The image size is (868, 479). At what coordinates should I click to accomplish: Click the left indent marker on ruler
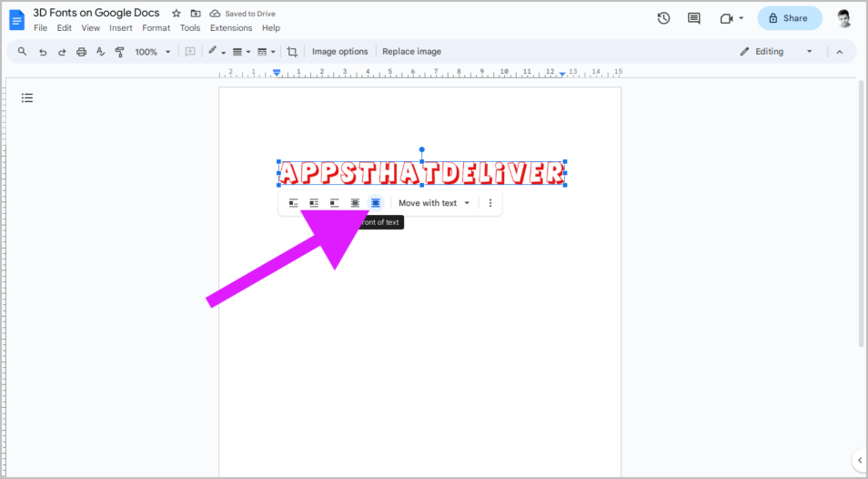pos(277,74)
